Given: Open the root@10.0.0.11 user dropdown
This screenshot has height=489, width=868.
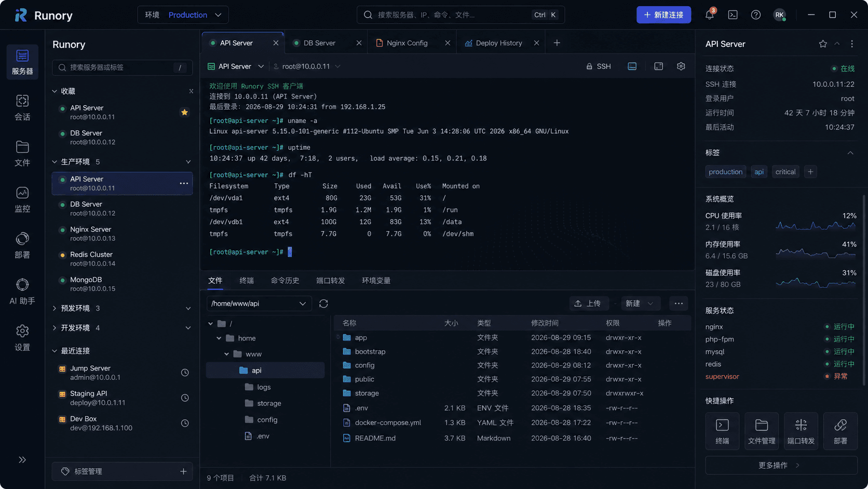Looking at the screenshot, I should point(307,67).
